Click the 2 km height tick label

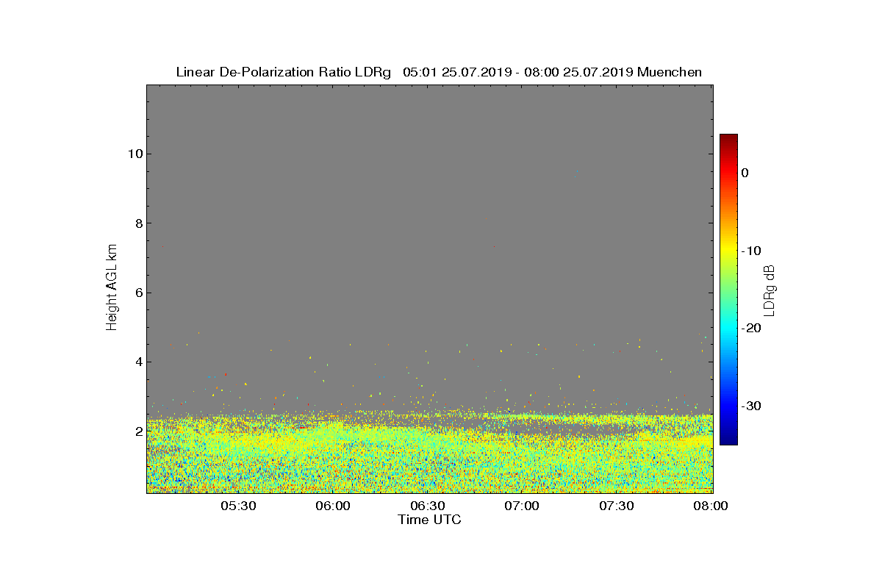(x=137, y=431)
